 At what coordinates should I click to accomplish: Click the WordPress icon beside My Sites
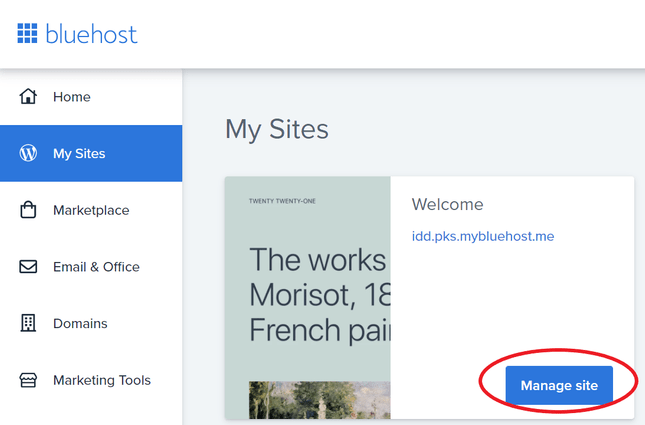point(28,154)
